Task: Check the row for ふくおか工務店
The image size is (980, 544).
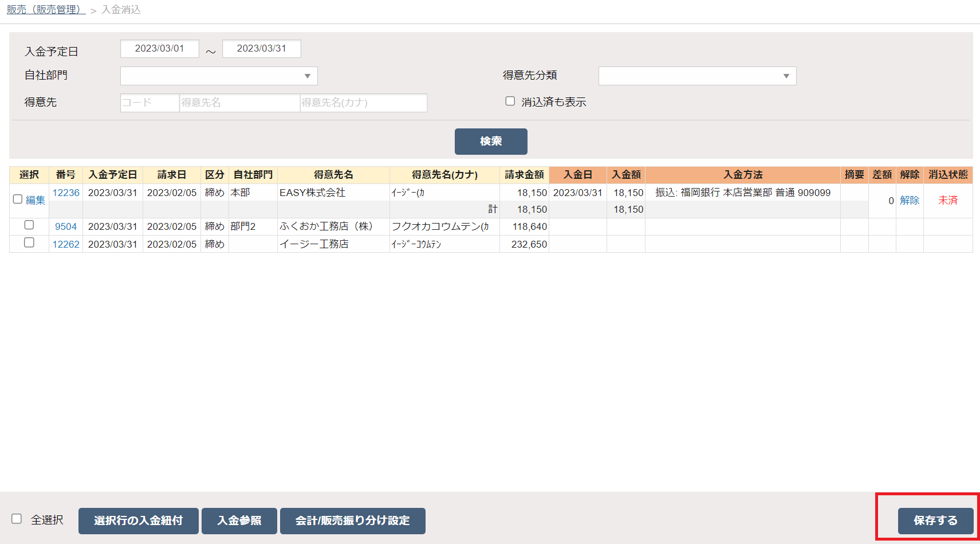Action: click(29, 225)
